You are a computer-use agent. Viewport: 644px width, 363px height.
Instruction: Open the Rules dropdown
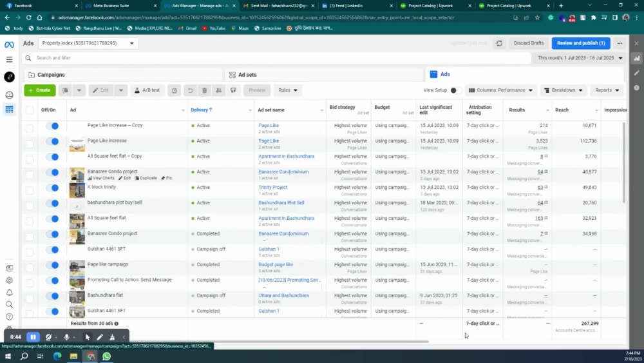pos(287,90)
